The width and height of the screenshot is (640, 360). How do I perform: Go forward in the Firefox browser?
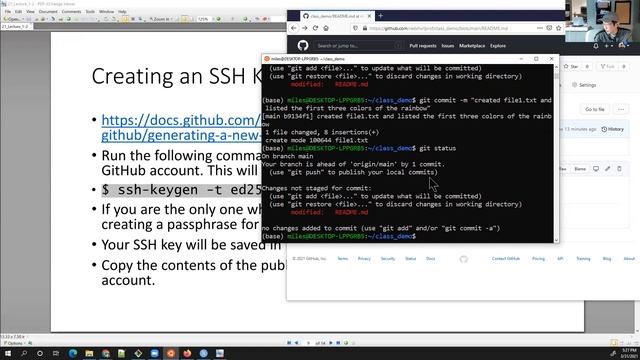304,28
